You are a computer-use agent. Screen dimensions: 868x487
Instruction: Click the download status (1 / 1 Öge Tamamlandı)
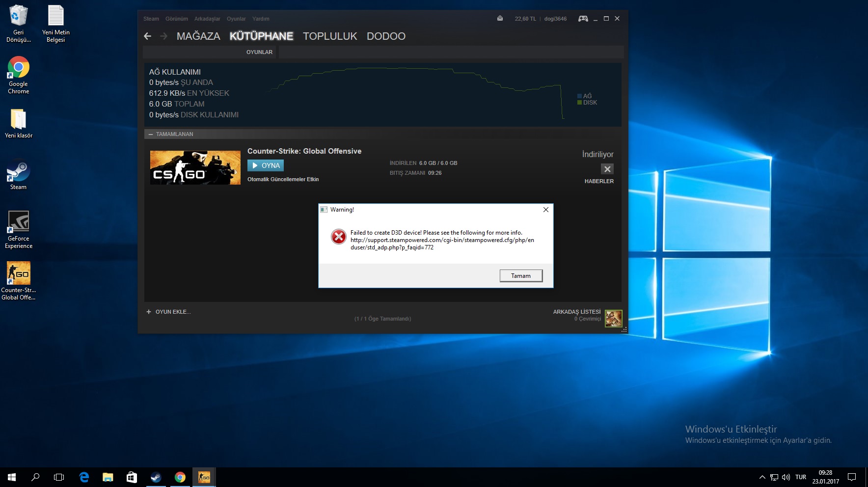pos(383,319)
